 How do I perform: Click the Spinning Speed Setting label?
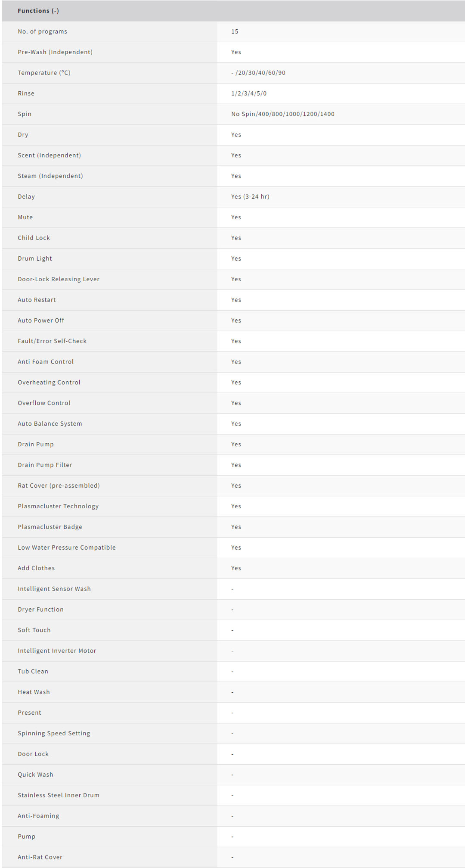point(54,733)
